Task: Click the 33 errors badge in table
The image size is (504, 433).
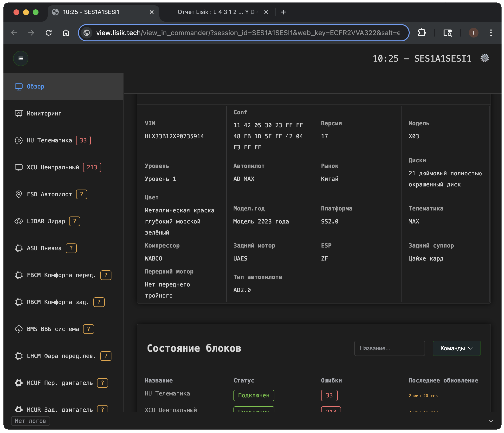Action: (329, 396)
